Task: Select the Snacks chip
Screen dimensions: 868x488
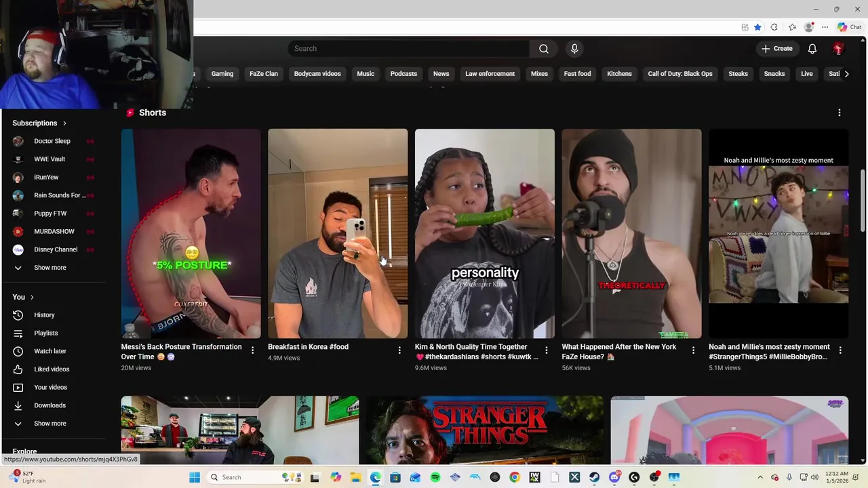Action: point(774,74)
